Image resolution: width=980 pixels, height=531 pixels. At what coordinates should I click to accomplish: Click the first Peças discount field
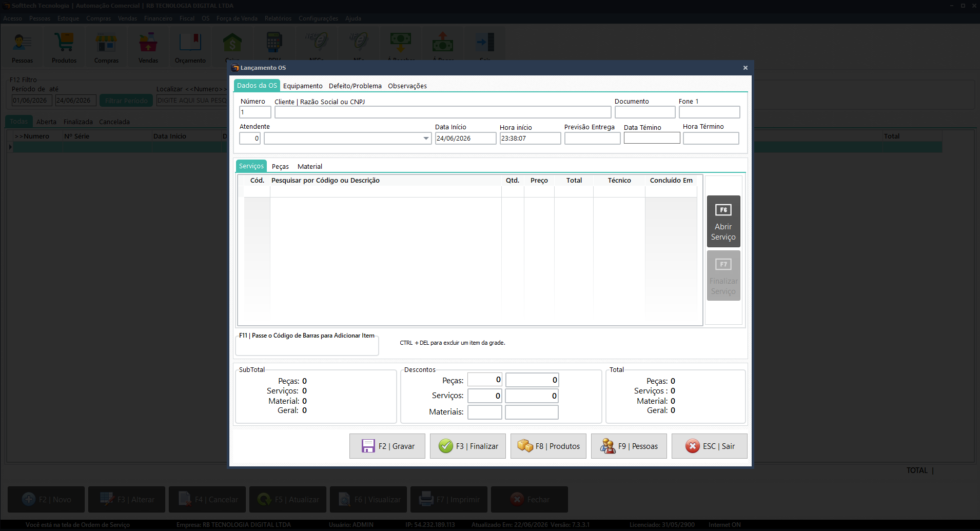click(485, 380)
